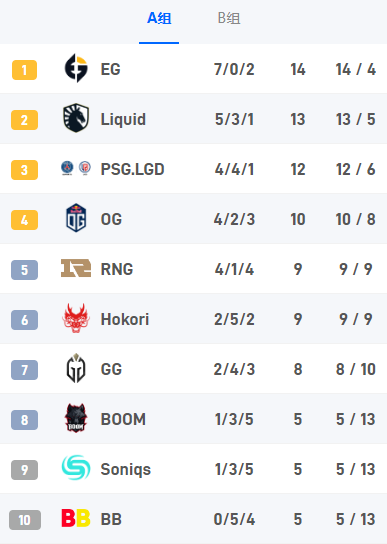The image size is (387, 544).
Task: Click RNG's rank 5 blue badge
Action: pyautogui.click(x=24, y=270)
